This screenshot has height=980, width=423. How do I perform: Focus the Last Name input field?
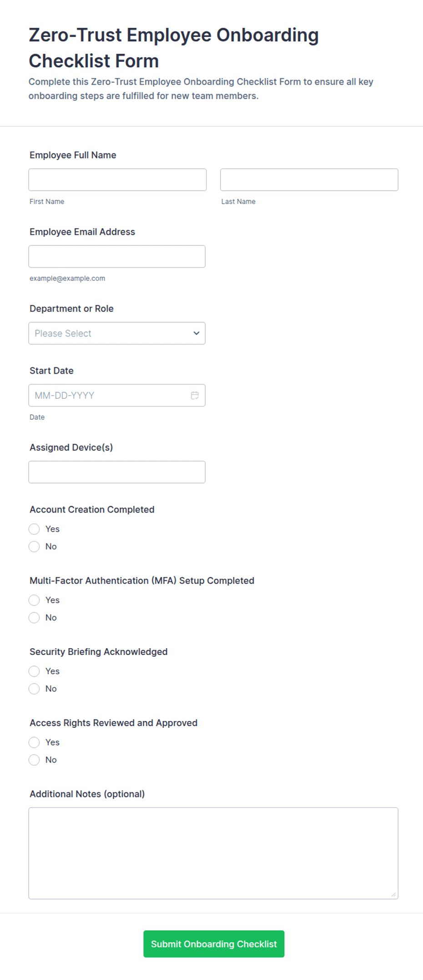point(309,180)
